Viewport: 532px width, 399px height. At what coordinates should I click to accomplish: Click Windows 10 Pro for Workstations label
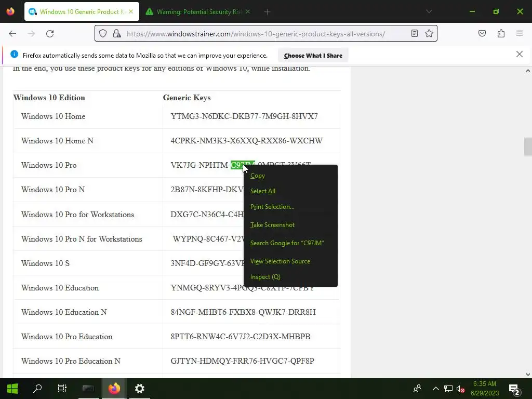coord(77,215)
